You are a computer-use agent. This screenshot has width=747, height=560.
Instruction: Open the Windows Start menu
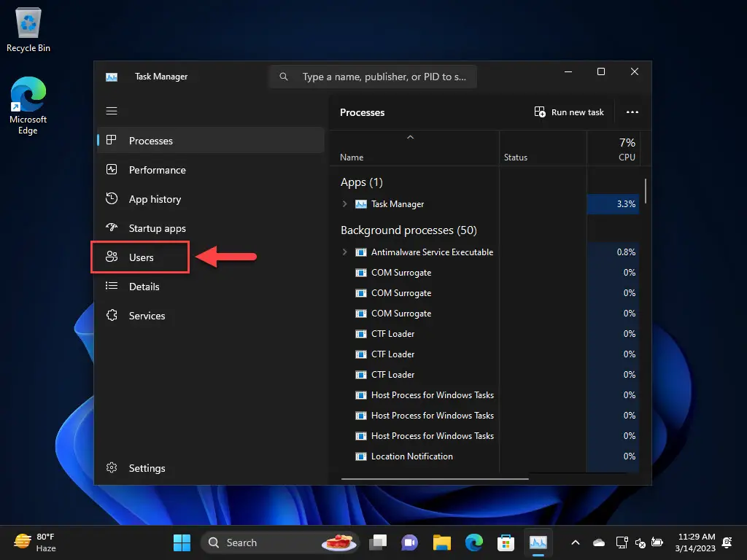tap(182, 542)
